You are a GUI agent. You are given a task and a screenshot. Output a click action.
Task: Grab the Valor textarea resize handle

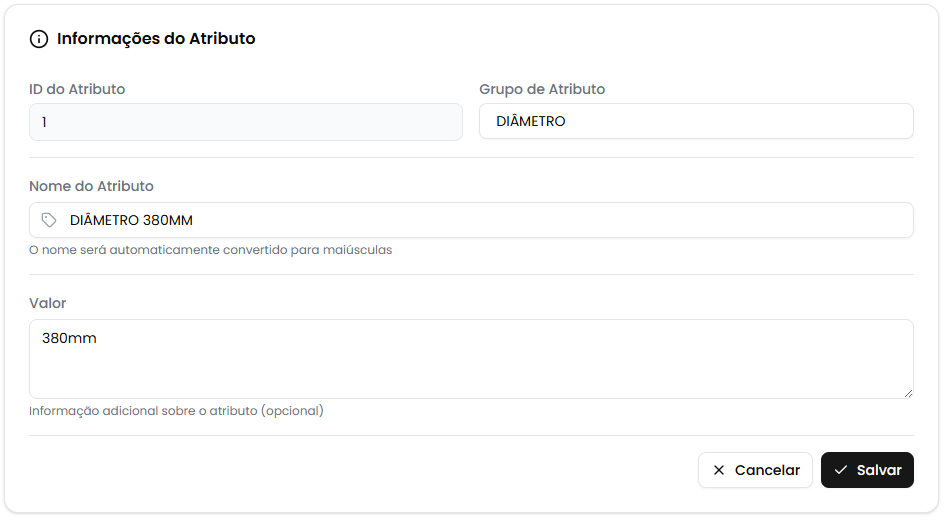(x=907, y=392)
